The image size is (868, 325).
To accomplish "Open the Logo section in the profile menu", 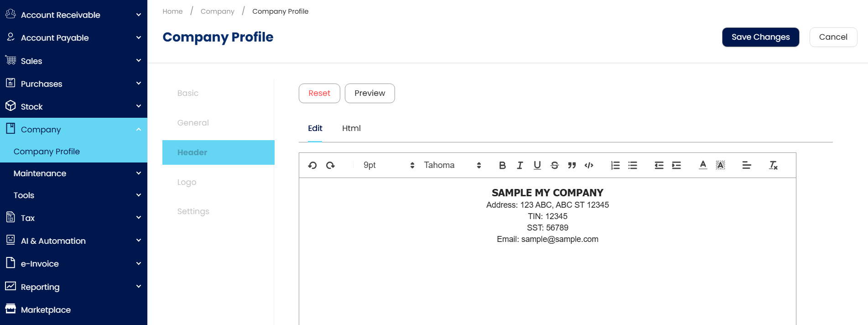I will (187, 182).
